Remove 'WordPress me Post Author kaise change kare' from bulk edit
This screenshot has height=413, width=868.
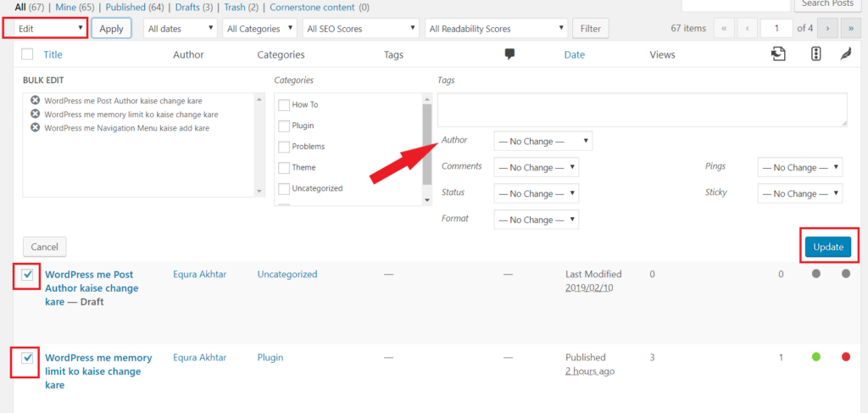pos(35,101)
